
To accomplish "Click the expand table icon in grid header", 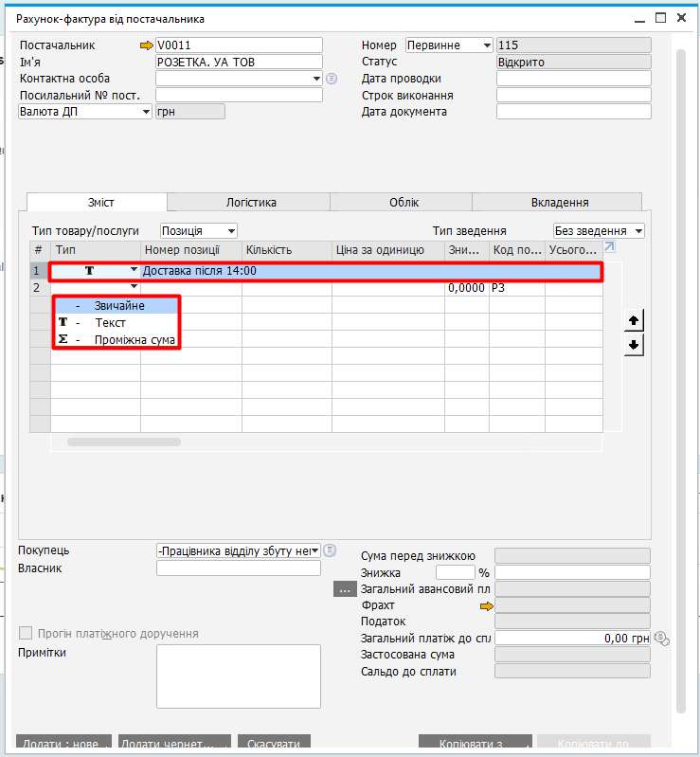I will (609, 247).
